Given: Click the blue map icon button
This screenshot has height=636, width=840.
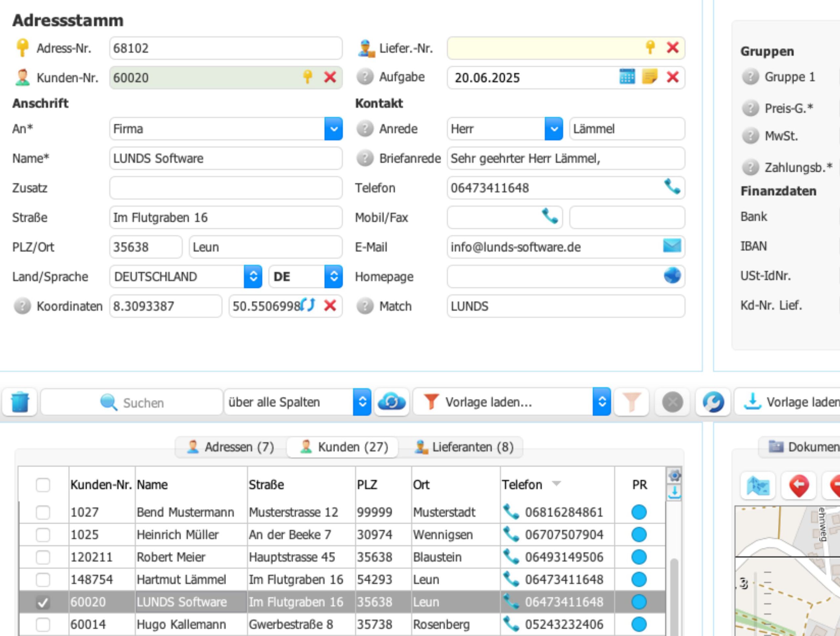Looking at the screenshot, I should [x=758, y=485].
